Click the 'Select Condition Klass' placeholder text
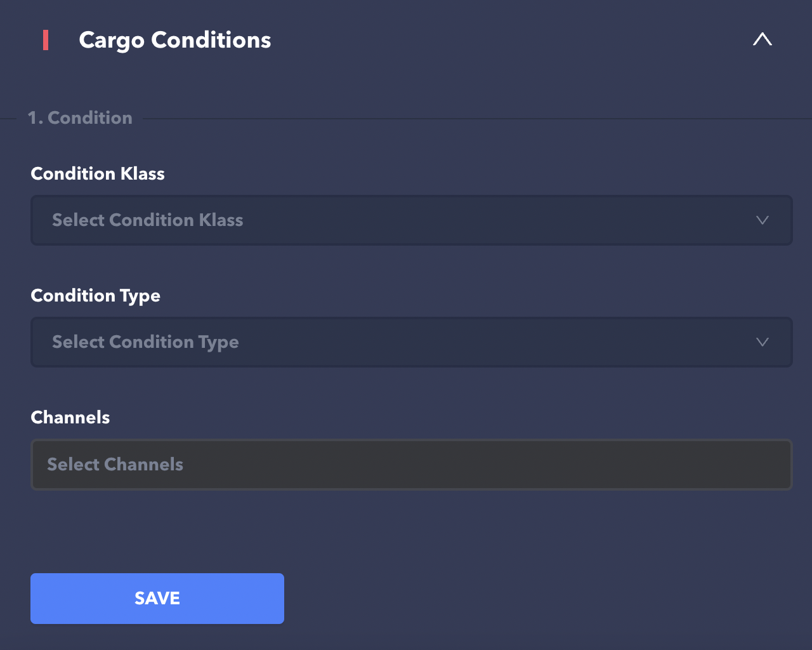This screenshot has height=650, width=812. 148,220
